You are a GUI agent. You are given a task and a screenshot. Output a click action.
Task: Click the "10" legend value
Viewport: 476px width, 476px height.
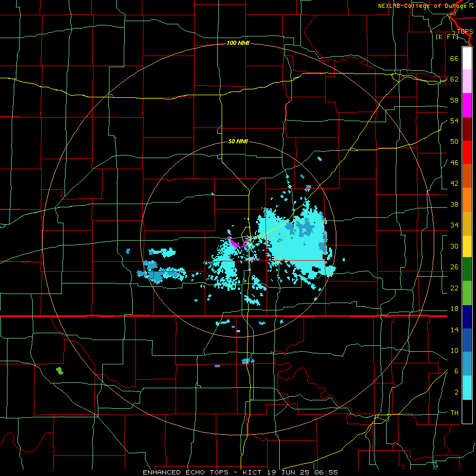click(x=454, y=351)
